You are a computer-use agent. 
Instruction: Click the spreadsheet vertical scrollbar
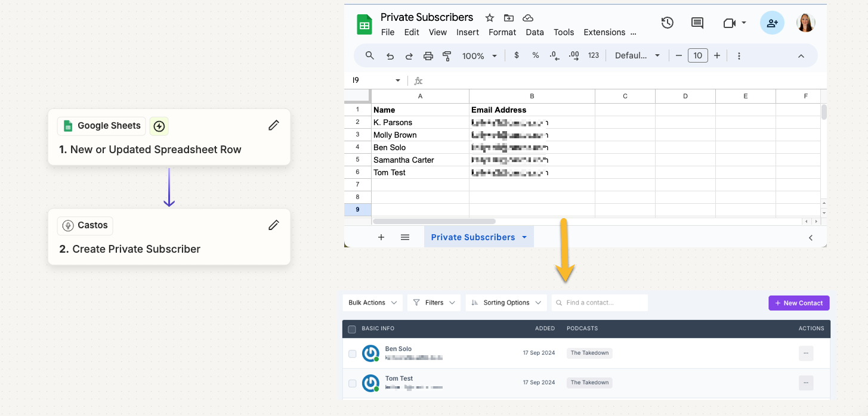(824, 112)
